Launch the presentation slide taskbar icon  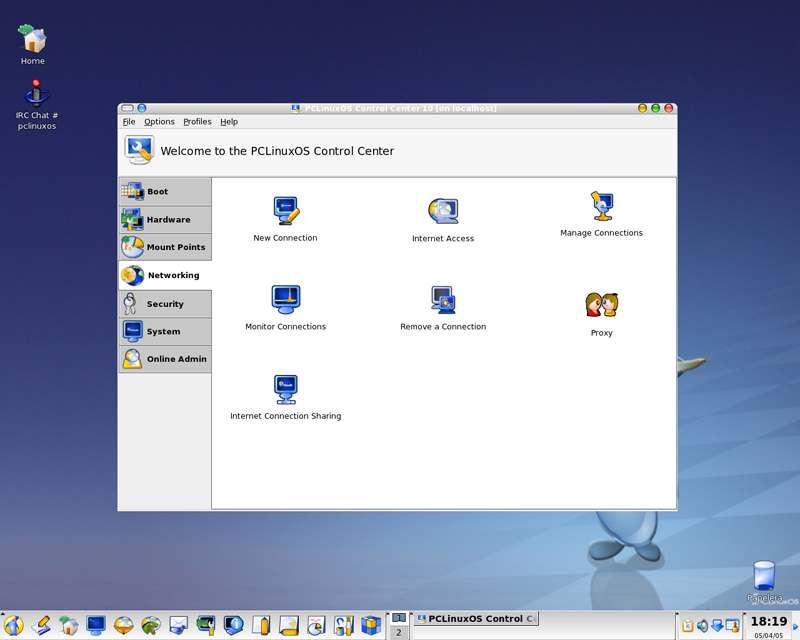click(x=289, y=625)
